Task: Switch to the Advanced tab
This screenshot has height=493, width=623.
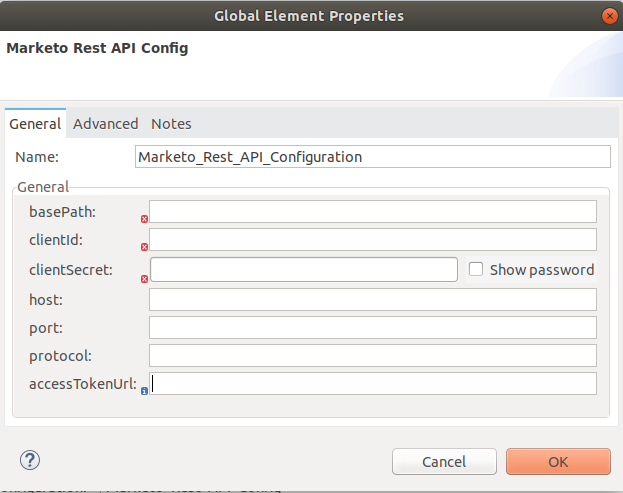Action: tap(105, 124)
